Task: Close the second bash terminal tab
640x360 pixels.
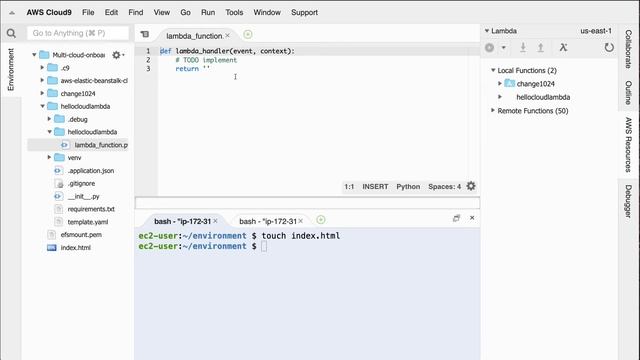Action: click(300, 221)
